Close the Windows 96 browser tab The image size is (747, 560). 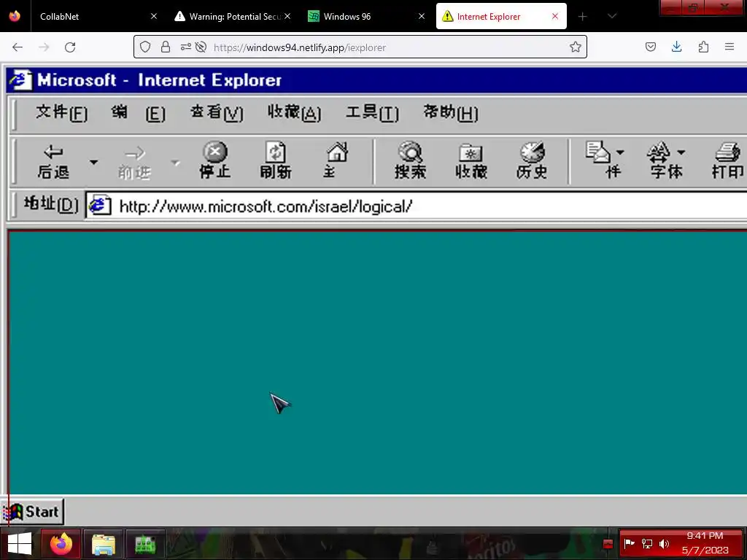click(x=422, y=16)
